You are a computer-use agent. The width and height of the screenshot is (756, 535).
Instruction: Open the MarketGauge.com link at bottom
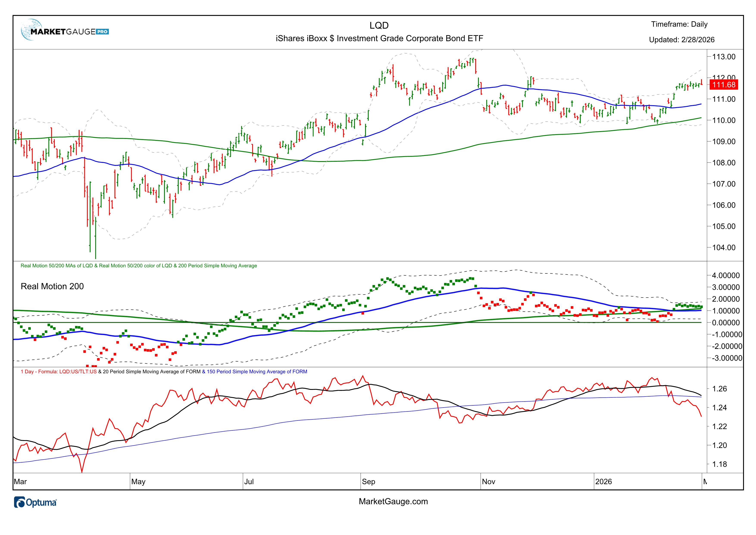(393, 501)
